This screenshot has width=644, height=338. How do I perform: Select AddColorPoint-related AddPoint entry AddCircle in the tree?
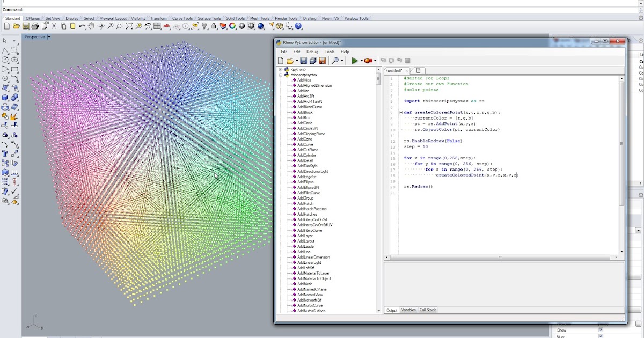coord(306,123)
